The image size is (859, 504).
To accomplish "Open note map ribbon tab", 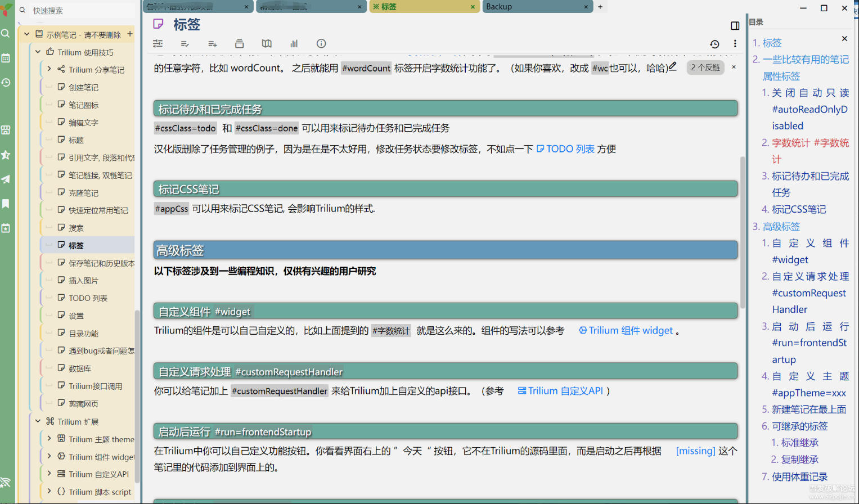I will (267, 43).
